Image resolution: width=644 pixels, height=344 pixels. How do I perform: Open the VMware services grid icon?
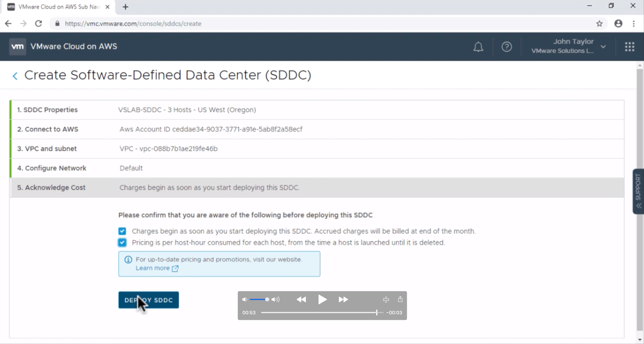click(629, 47)
